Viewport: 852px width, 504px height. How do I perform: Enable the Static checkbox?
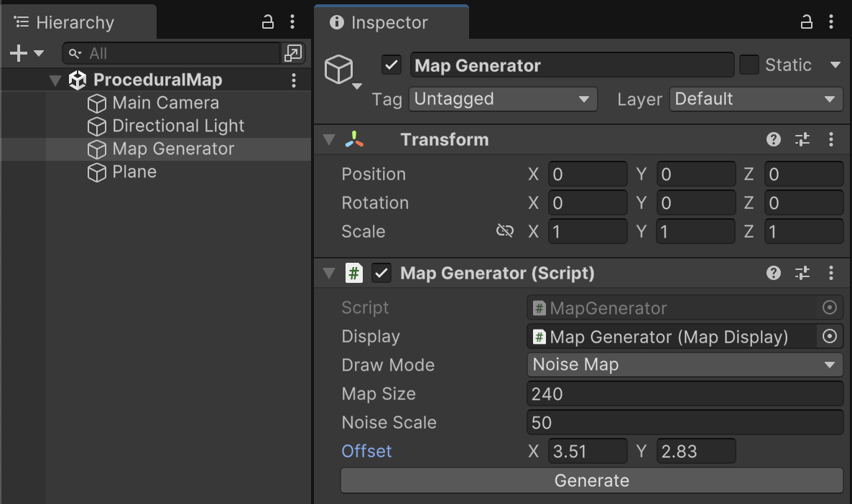(749, 65)
